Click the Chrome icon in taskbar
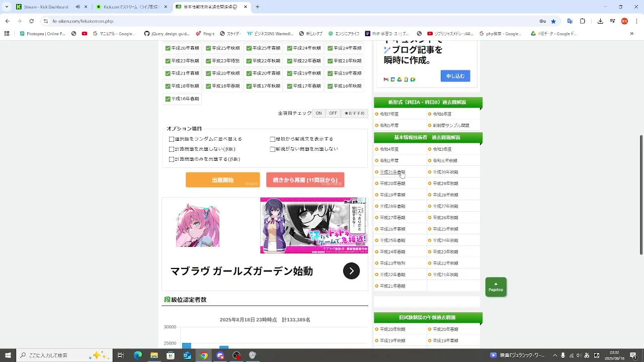Image resolution: width=644 pixels, height=362 pixels. coord(203,355)
